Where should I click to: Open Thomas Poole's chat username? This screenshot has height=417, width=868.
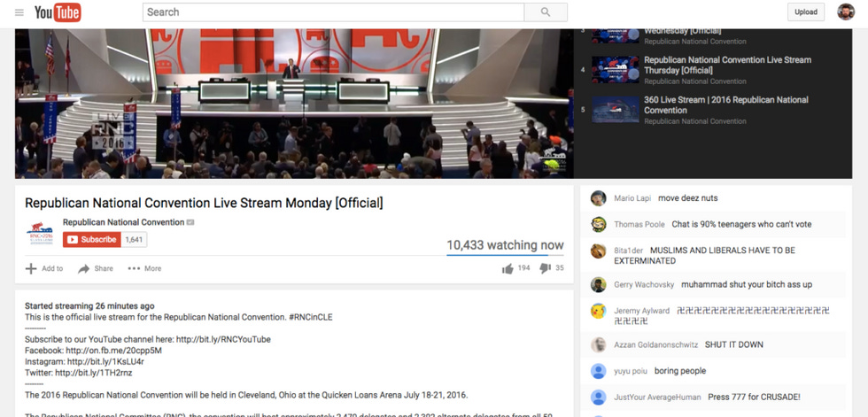point(639,225)
